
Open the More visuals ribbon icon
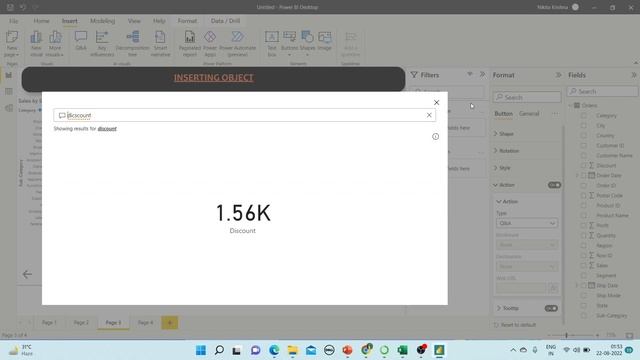point(55,44)
